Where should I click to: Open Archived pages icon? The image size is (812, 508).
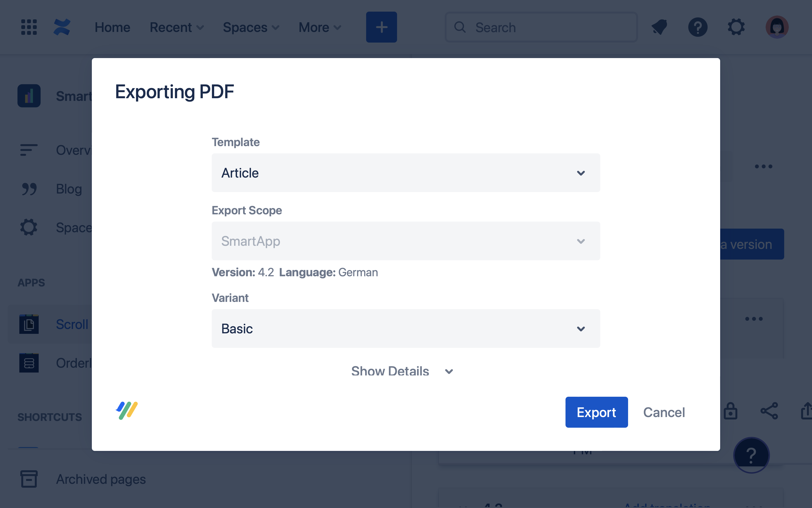pos(29,479)
